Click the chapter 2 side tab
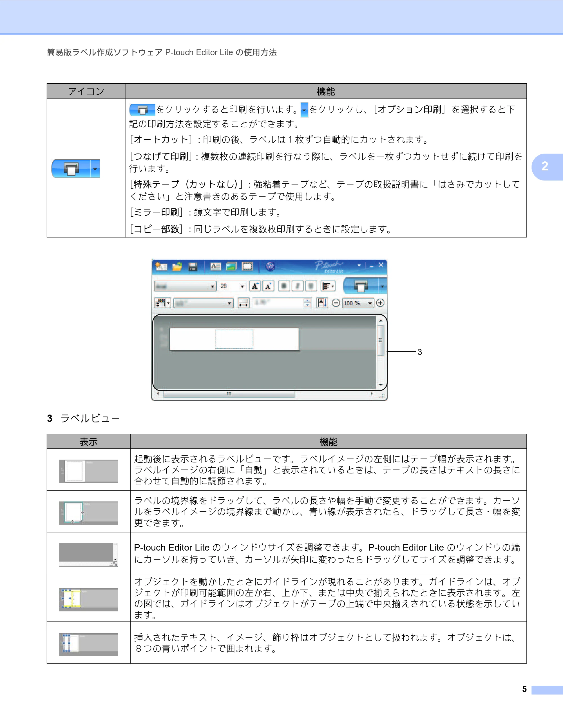563x728 pixels. (x=547, y=167)
